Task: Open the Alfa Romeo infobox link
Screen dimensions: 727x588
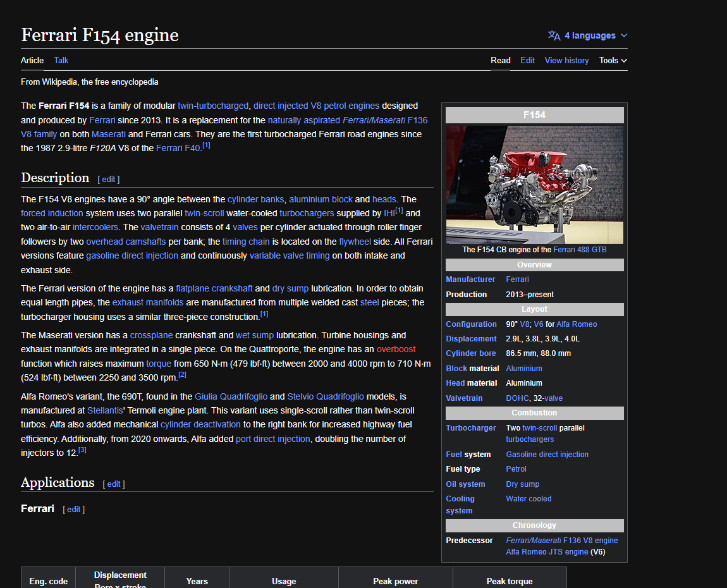Action: (577, 324)
